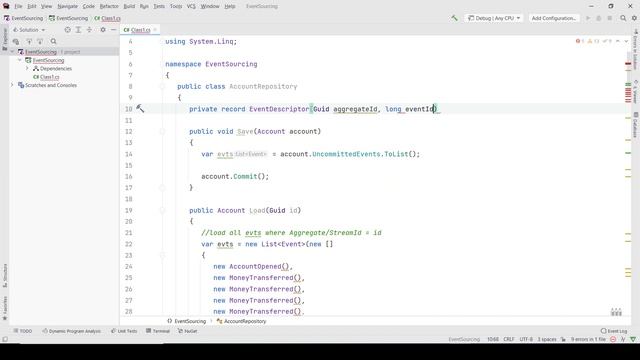
Task: Click search magnifier in Solution explorer toolbar
Action: [53, 41]
